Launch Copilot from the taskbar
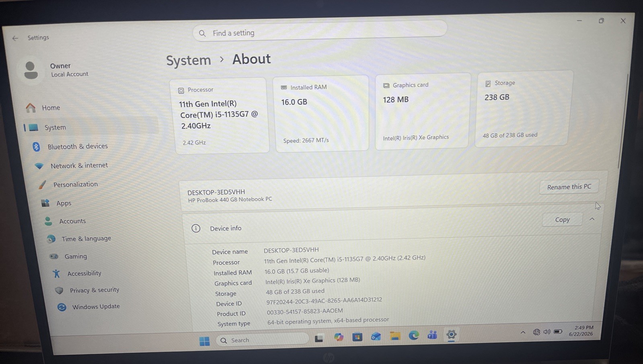This screenshot has height=364, width=643. click(x=339, y=337)
